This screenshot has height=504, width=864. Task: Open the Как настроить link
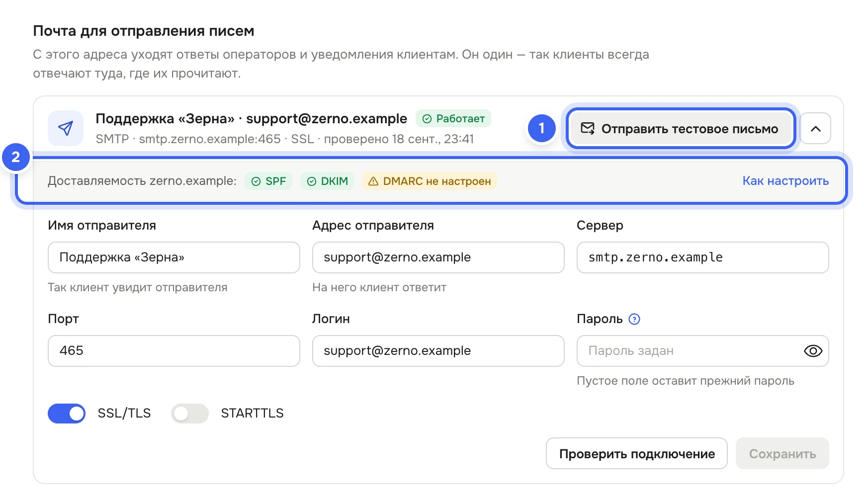point(785,181)
